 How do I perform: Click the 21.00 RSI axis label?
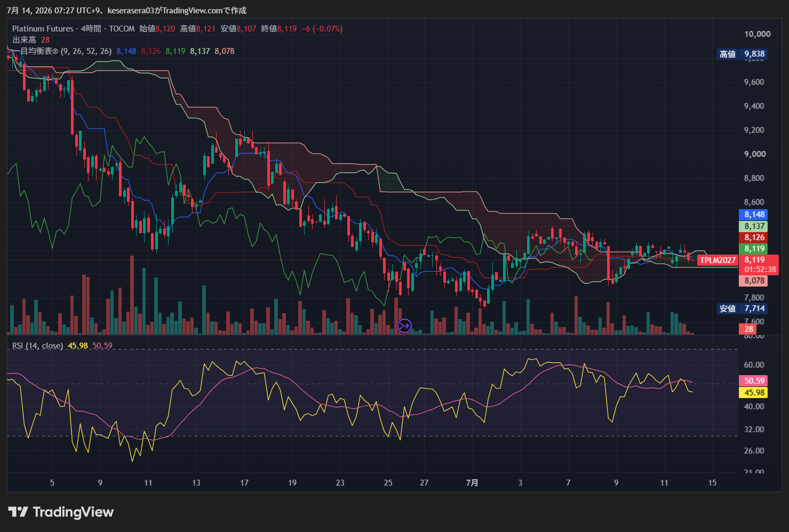(754, 472)
